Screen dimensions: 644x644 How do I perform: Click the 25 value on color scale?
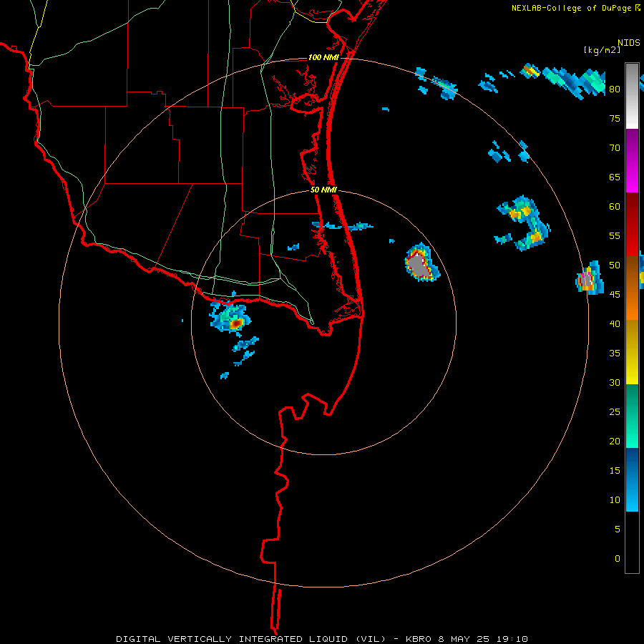click(x=615, y=412)
